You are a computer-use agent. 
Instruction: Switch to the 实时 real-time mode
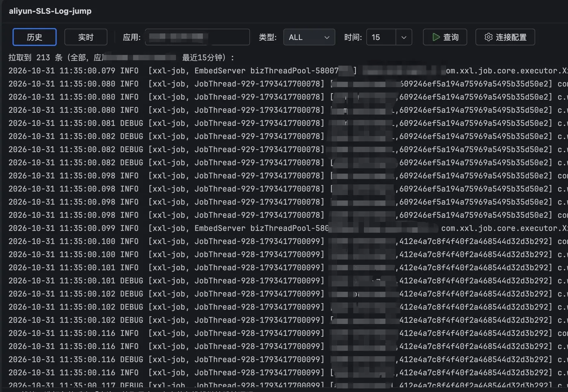pyautogui.click(x=86, y=37)
